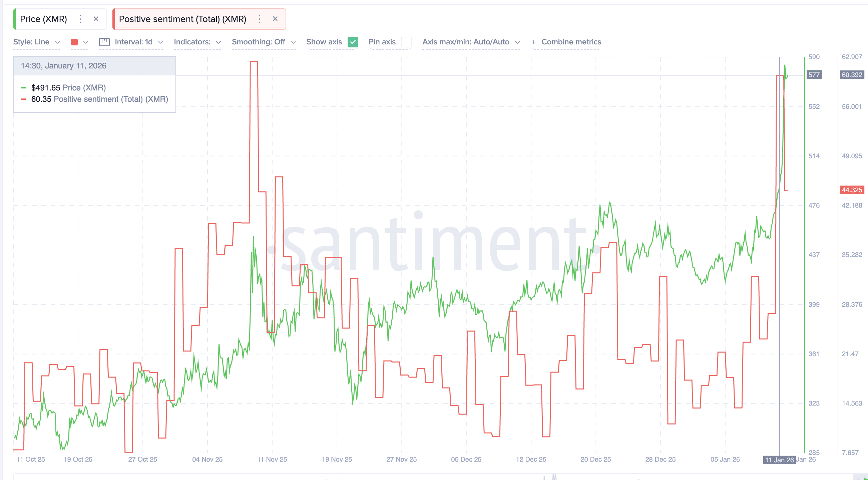Remove the Positive sentiment (Total) metric
Image resolution: width=868 pixels, height=480 pixels.
pos(275,19)
